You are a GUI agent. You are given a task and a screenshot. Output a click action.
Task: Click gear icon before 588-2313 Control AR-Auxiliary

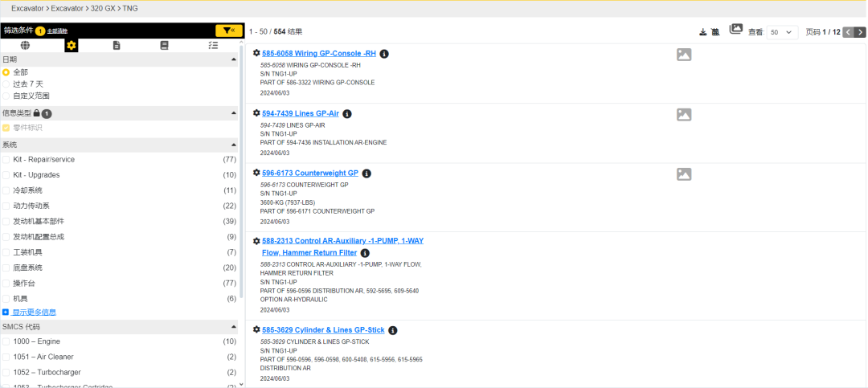click(x=256, y=241)
